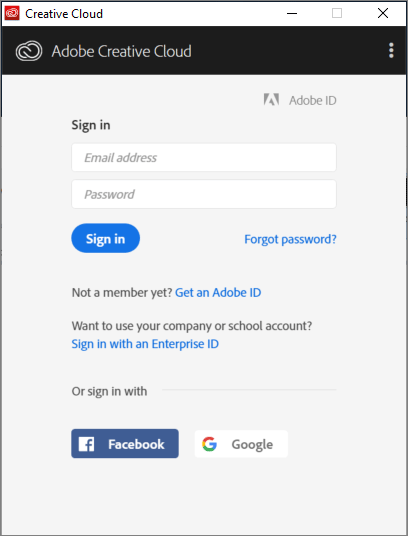Viewport: 408px width, 536px height.
Task: Click the Adobe logo next to Adobe ID
Action: click(x=271, y=99)
